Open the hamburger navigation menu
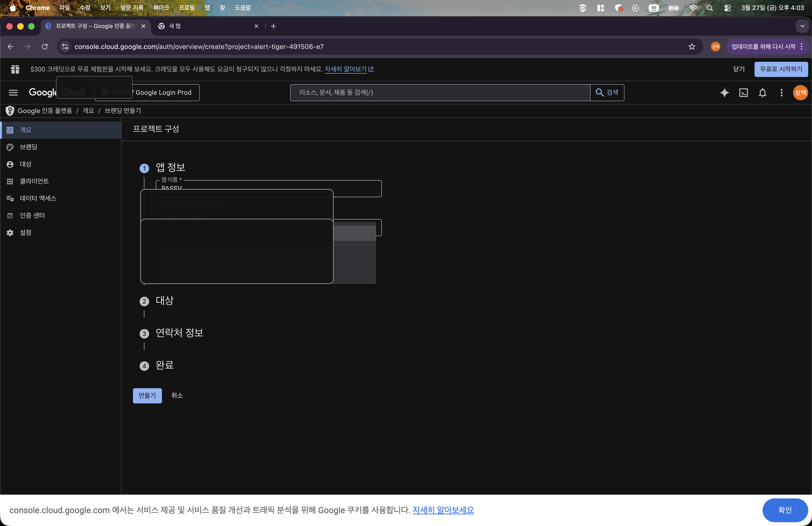Image resolution: width=812 pixels, height=526 pixels. point(13,92)
